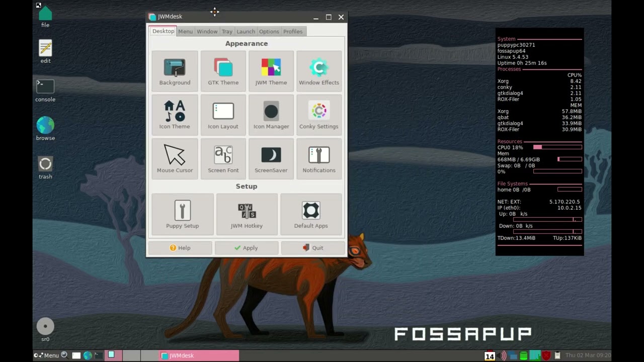Screen dimensions: 644x362
Task: Open Window Effects settings
Action: pyautogui.click(x=319, y=71)
